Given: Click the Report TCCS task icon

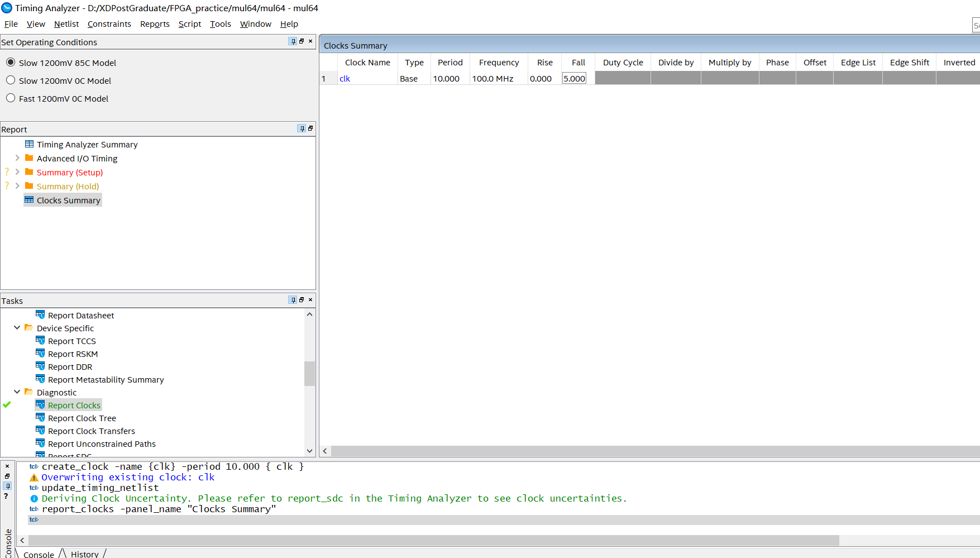Looking at the screenshot, I should coord(40,341).
